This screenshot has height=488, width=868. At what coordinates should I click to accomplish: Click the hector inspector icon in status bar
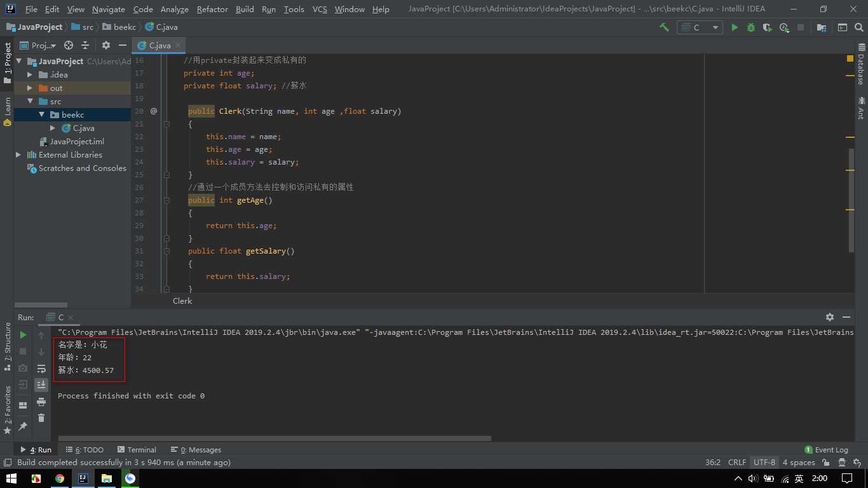(x=843, y=463)
